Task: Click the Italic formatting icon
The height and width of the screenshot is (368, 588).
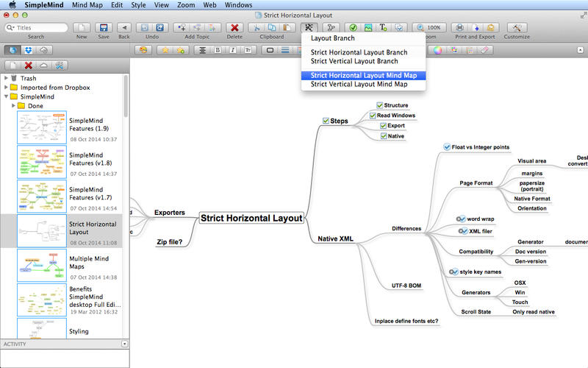Action: (x=232, y=50)
